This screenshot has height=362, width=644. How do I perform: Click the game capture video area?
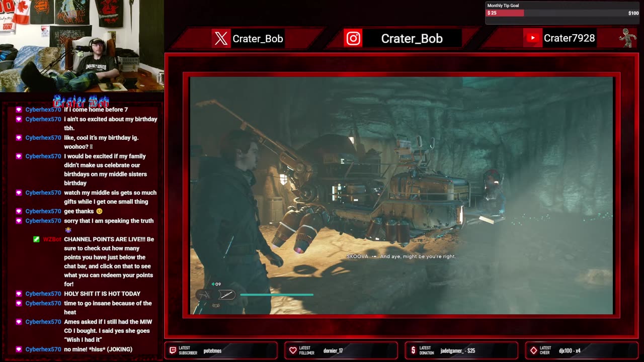coord(401,196)
